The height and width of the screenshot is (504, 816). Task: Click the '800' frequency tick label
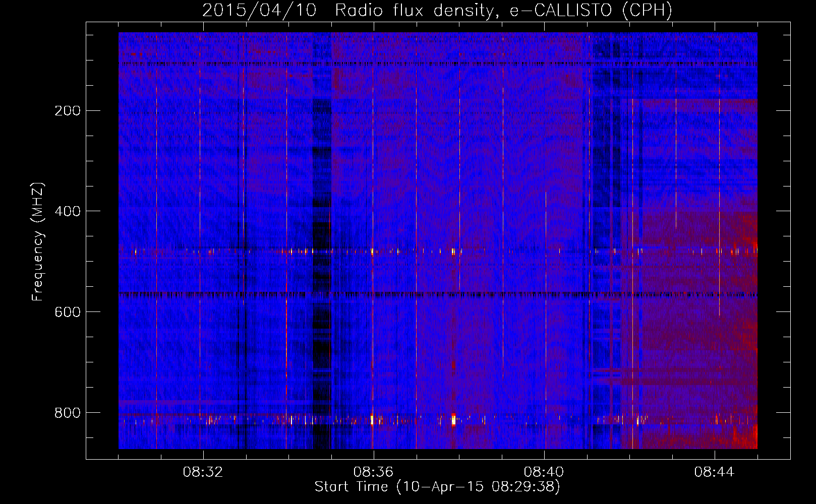pos(68,413)
